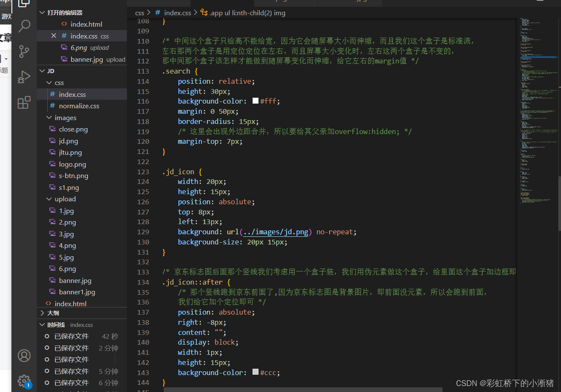Open the Source Control view
This screenshot has width=561, height=392.
24,52
